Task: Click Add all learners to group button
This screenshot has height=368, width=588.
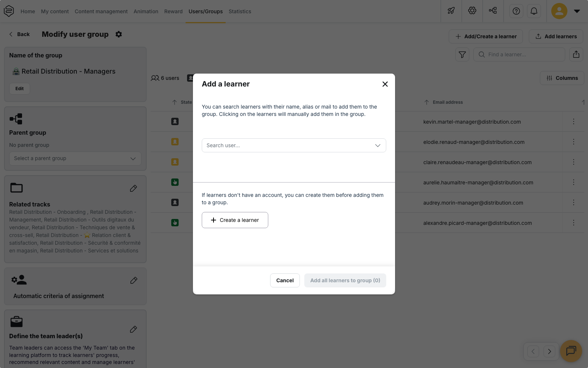Action: tap(345, 280)
